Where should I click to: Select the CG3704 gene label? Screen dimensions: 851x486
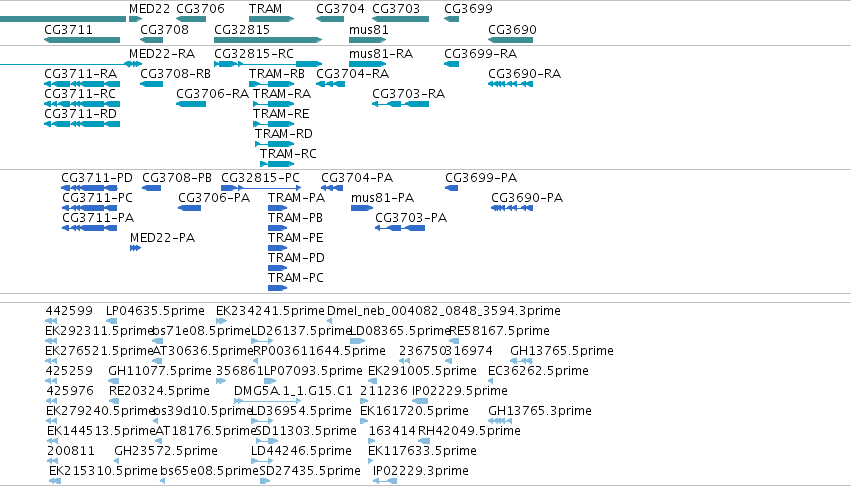pos(340,9)
